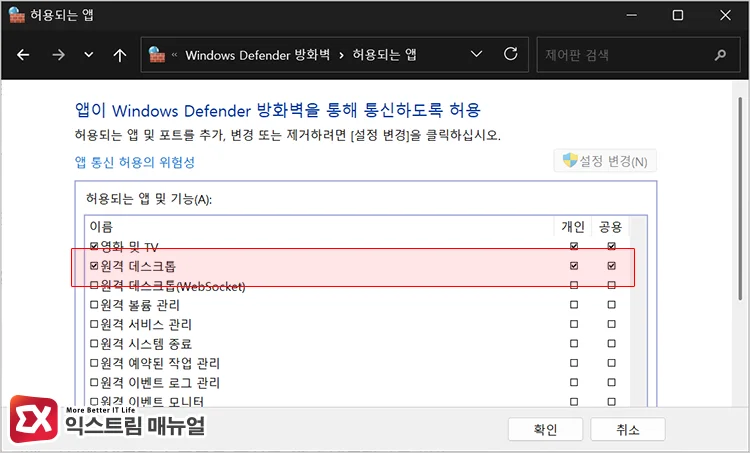The image size is (750, 453).
Task: Open the address bar history dropdown
Action: (x=476, y=54)
